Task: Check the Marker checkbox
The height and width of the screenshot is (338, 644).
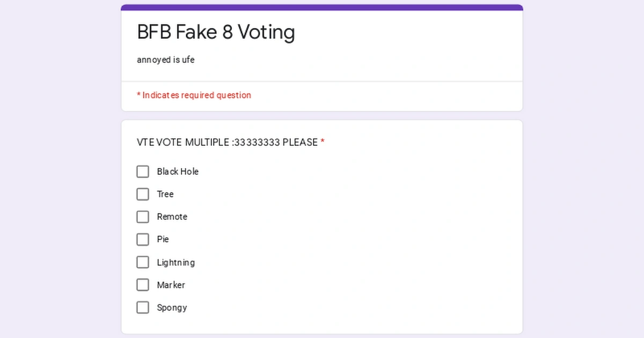Action: point(142,285)
